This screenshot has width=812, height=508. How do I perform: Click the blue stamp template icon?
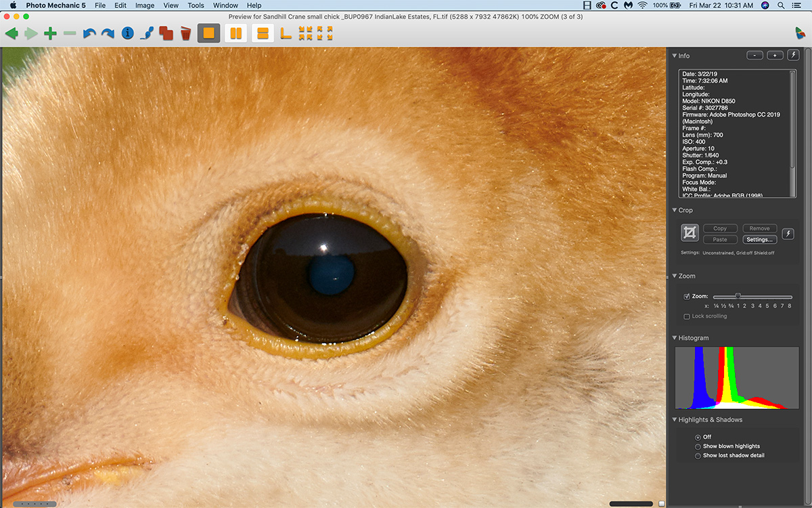(x=147, y=33)
